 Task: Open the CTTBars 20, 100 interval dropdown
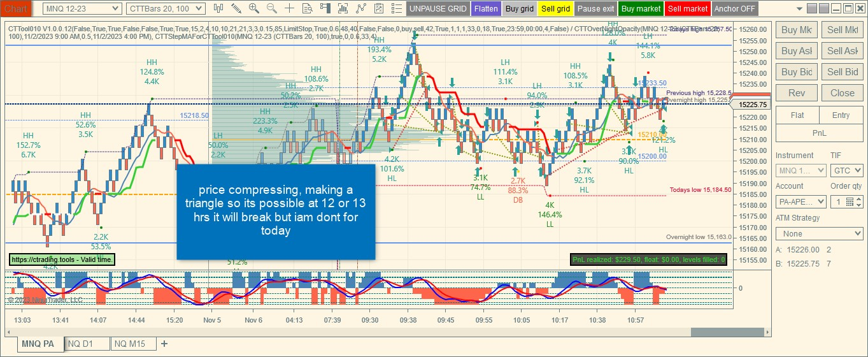(x=166, y=8)
